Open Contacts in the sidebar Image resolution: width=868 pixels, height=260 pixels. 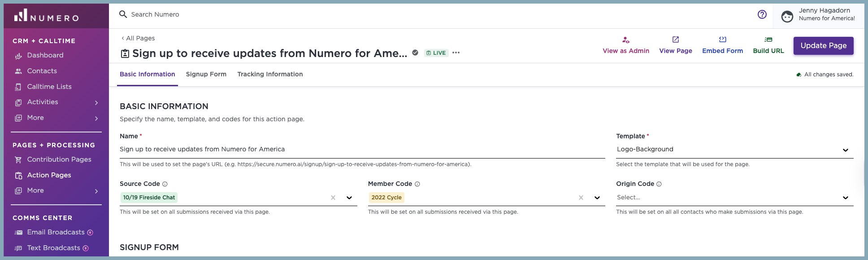point(42,71)
